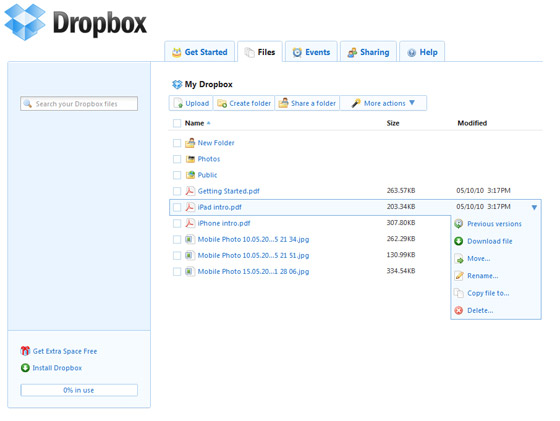Choose Previous versions from context menu
The width and height of the screenshot is (560, 421).
point(494,224)
